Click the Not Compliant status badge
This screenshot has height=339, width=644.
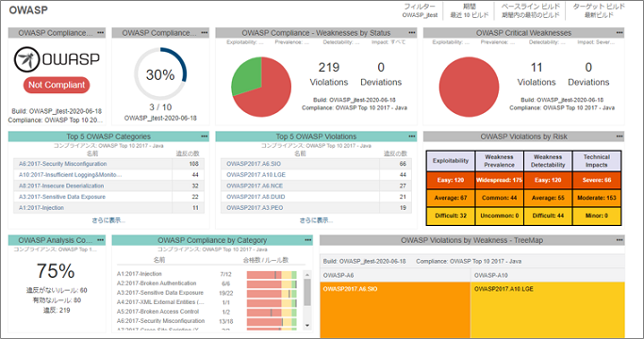(57, 85)
